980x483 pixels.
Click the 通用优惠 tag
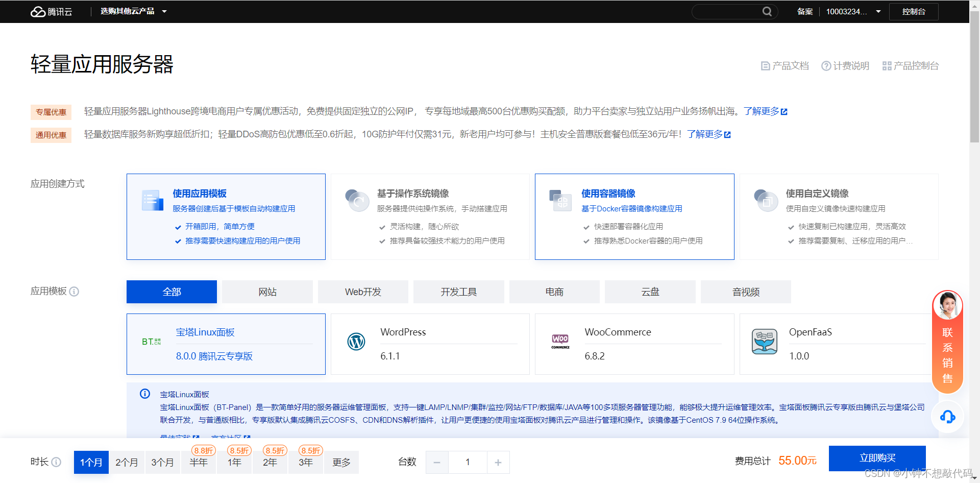51,135
